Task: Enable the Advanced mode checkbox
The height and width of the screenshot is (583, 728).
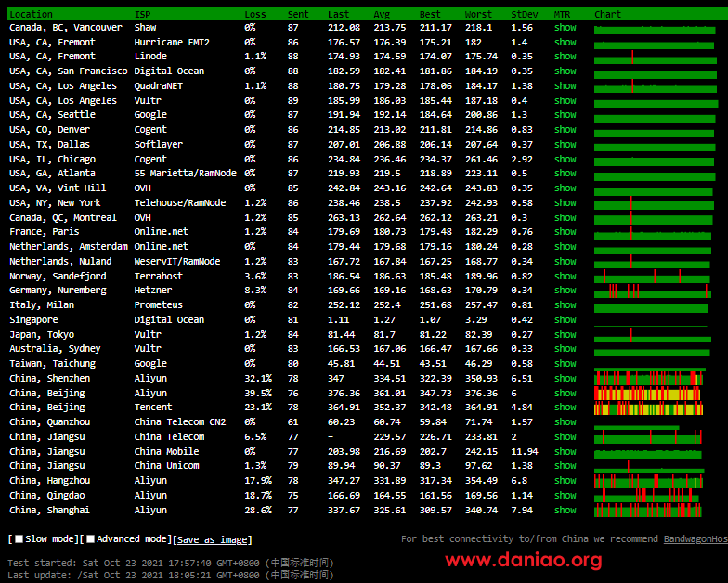Action: (91, 538)
